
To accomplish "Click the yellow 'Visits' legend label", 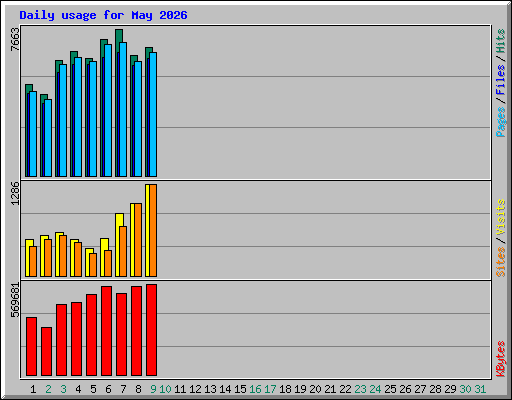I will click(x=500, y=217).
